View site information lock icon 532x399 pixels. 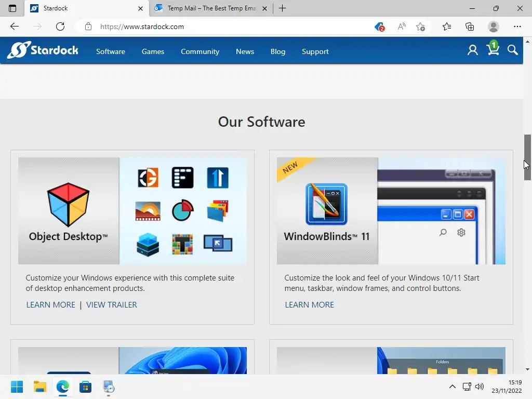pos(88,26)
